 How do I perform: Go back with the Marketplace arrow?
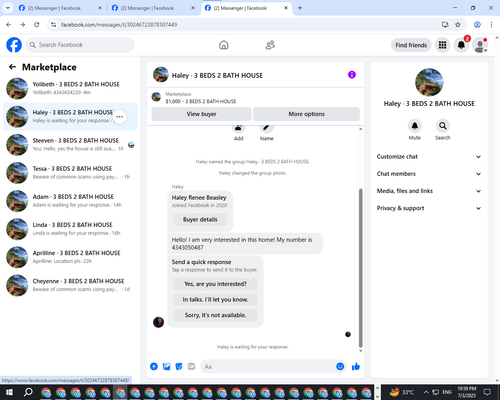coord(12,67)
